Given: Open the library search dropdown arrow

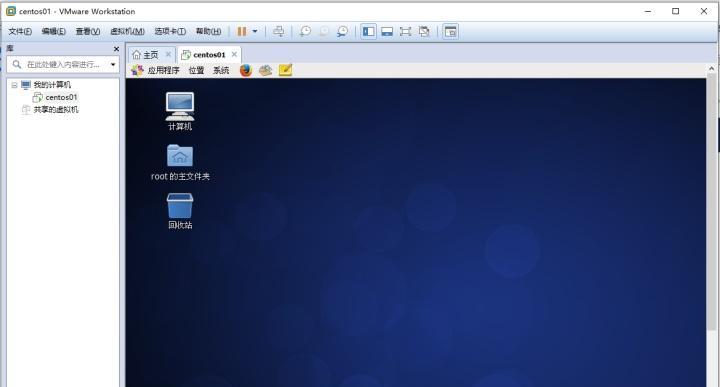Looking at the screenshot, I should click(x=113, y=64).
